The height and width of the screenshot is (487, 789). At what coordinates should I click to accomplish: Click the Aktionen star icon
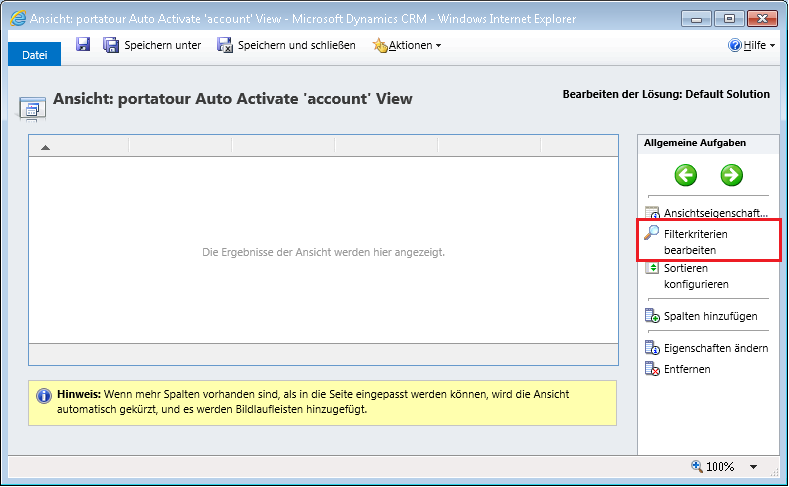click(380, 46)
